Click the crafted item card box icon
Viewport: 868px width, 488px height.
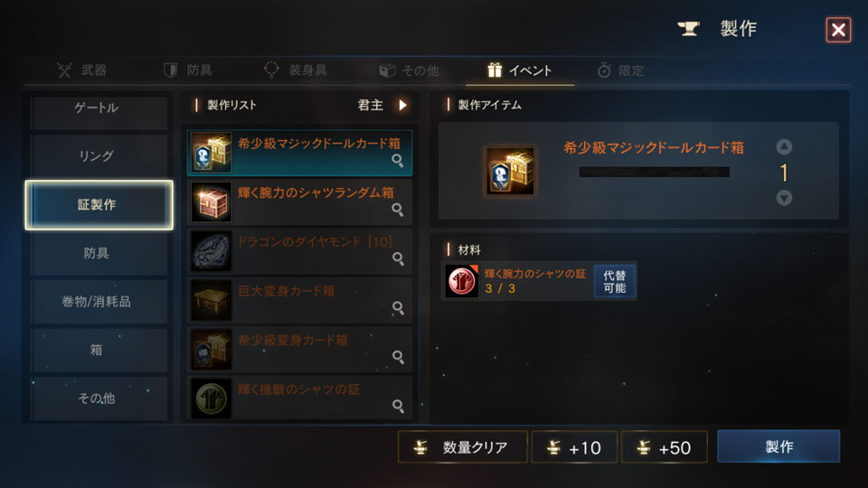510,171
